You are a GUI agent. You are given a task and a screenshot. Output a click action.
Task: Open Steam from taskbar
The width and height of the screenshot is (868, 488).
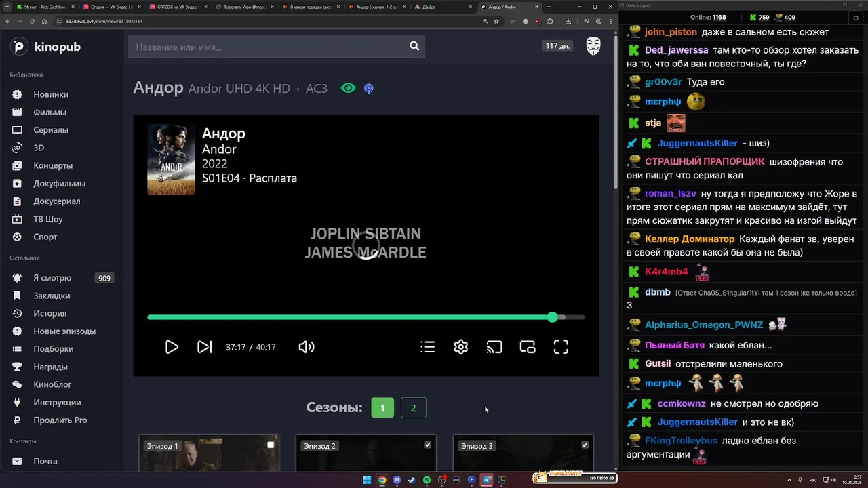coord(412,480)
